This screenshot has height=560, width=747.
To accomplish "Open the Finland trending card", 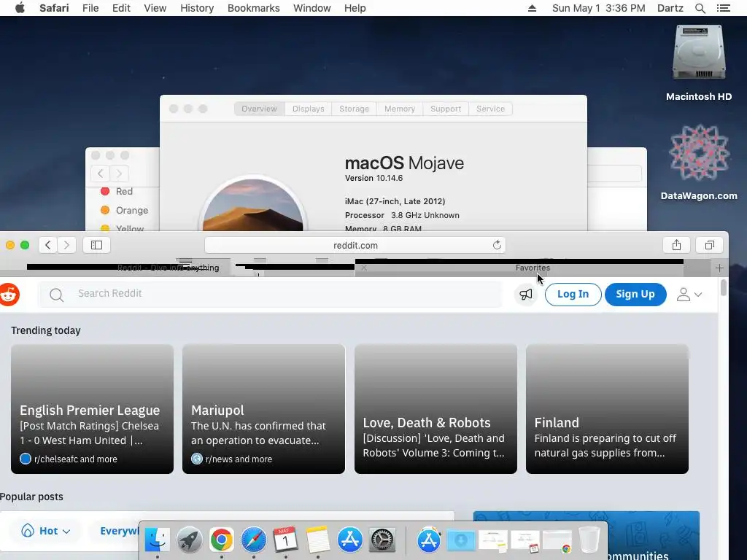I will click(607, 409).
